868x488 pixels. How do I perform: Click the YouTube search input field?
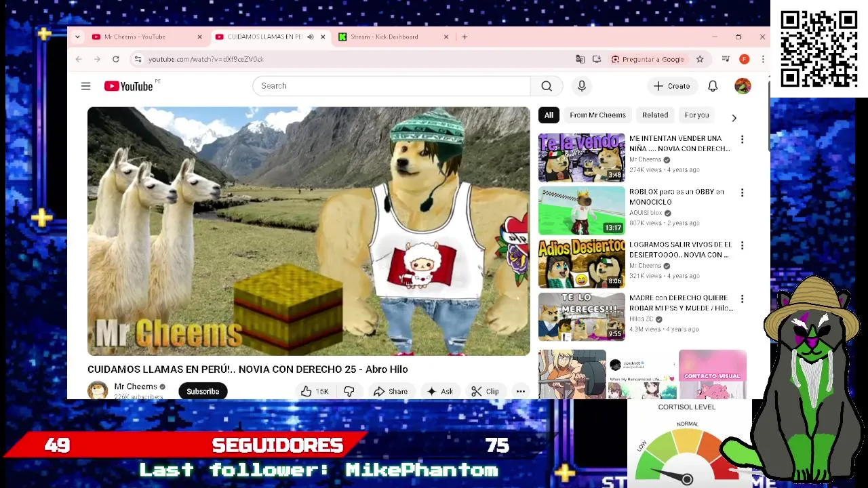(391, 86)
